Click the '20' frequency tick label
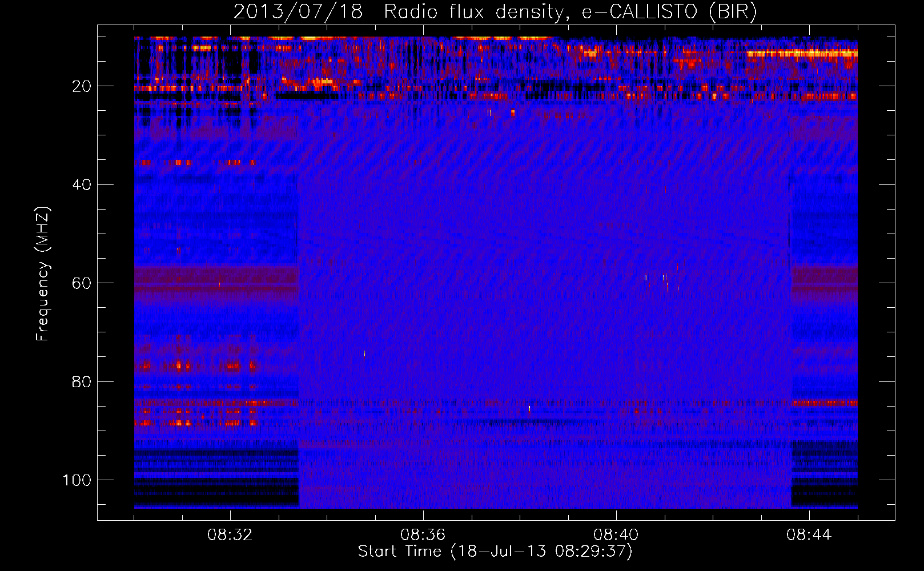This screenshot has height=571, width=924. click(82, 86)
